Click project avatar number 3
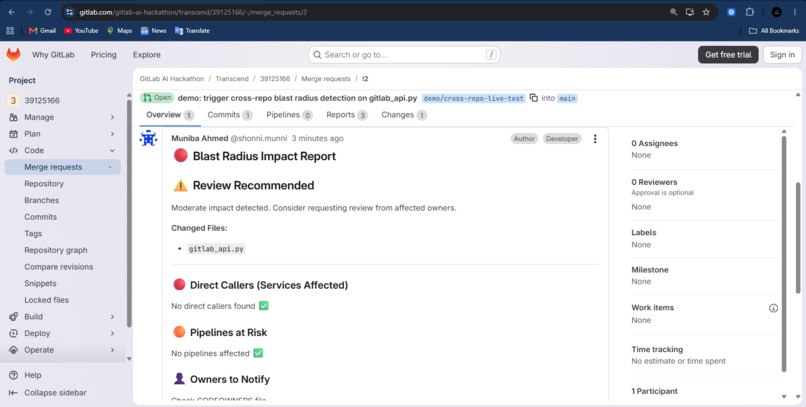The height and width of the screenshot is (407, 806). click(13, 100)
